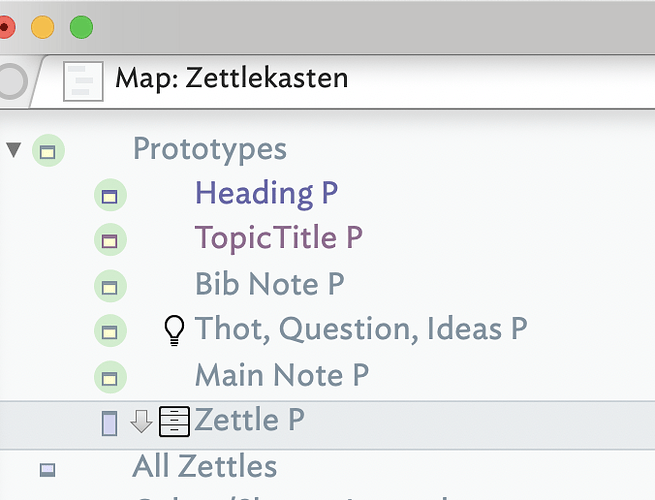Switch to the Map: Zettlekasten tab

(231, 78)
